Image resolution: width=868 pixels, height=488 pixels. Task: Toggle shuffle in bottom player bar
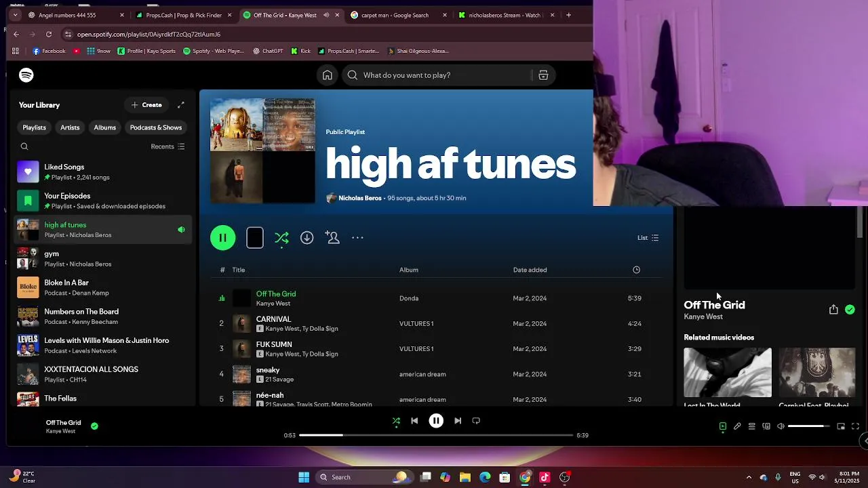396,421
